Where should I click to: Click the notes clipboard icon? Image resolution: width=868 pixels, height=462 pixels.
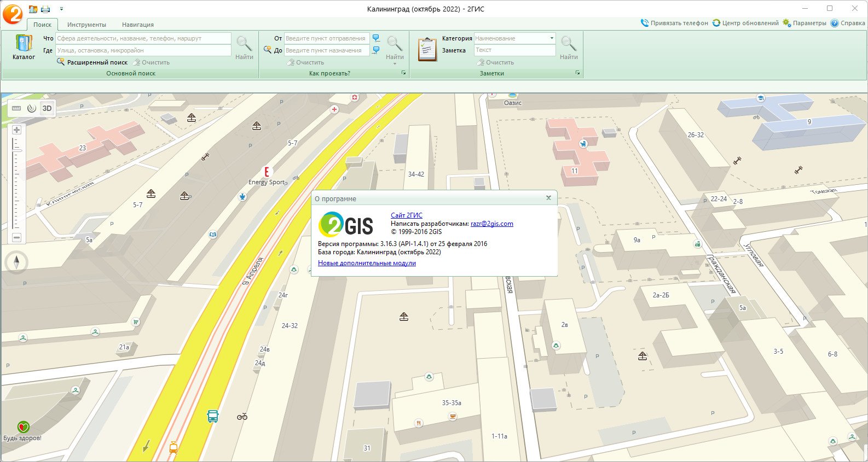pos(427,49)
